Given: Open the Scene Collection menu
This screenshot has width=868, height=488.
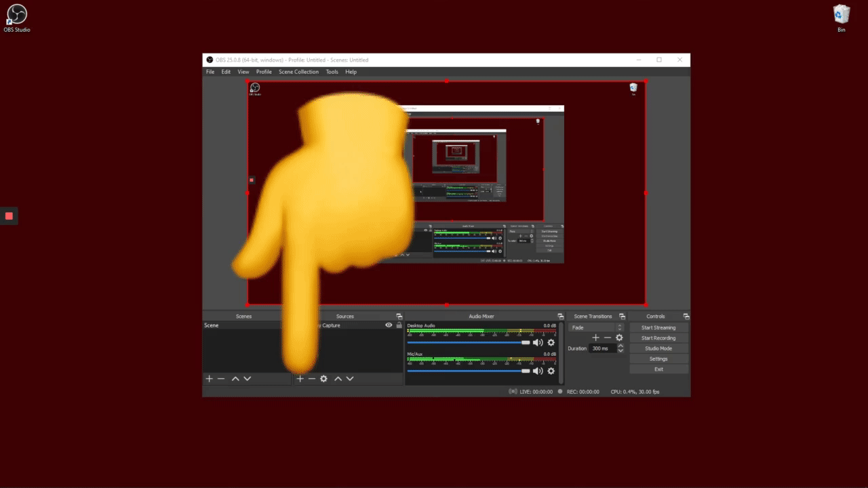Looking at the screenshot, I should pyautogui.click(x=298, y=72).
